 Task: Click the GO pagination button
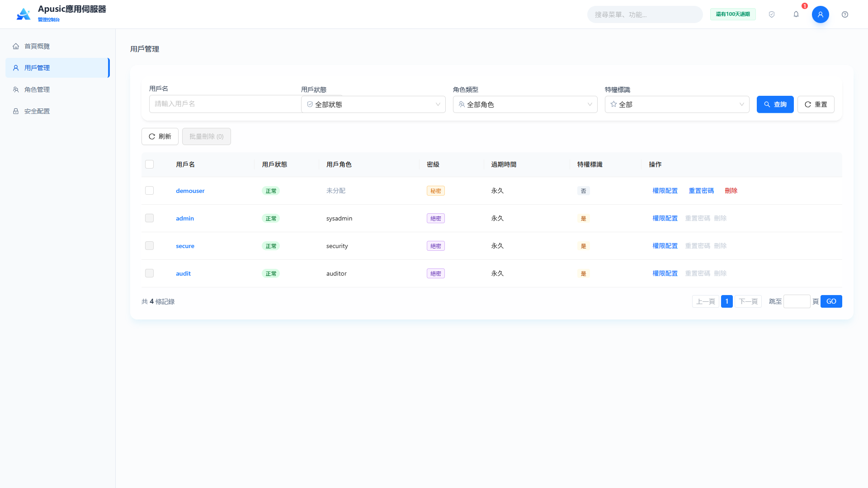(831, 301)
